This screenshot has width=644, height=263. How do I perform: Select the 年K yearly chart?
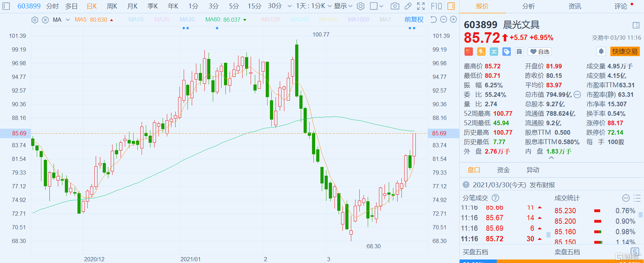173,6
